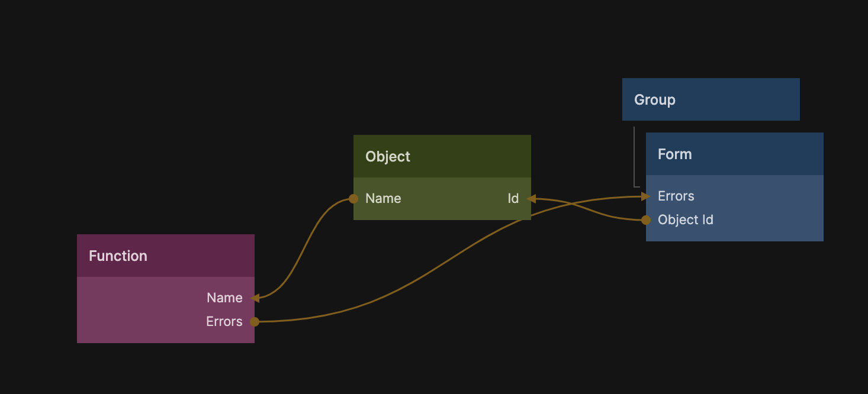Select the Group node

coord(711,99)
